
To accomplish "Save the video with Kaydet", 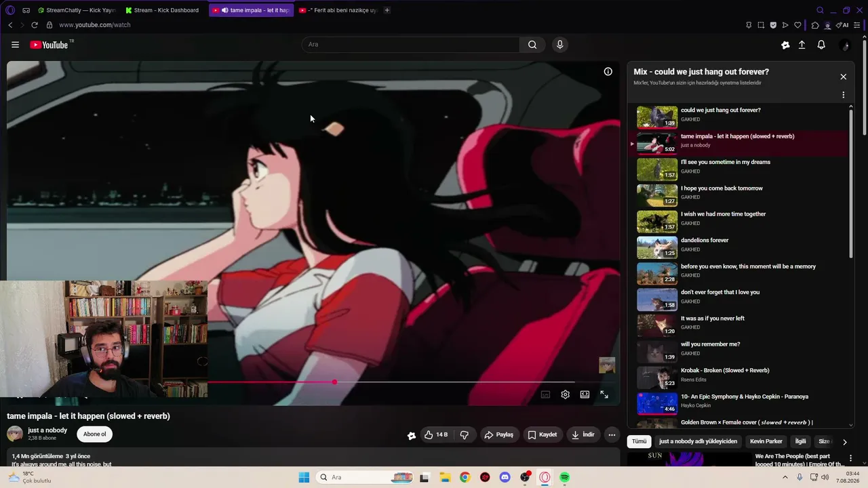I will (542, 434).
